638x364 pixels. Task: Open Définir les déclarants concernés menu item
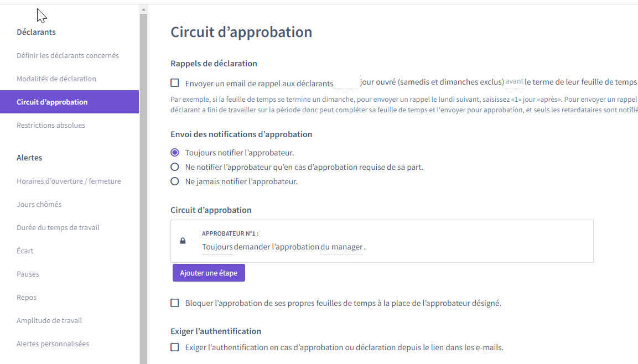68,55
